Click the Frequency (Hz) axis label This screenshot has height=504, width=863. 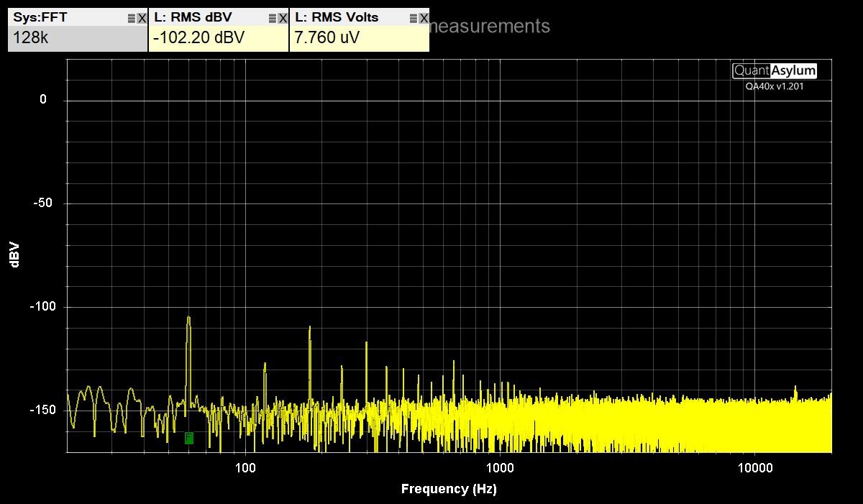pos(449,489)
